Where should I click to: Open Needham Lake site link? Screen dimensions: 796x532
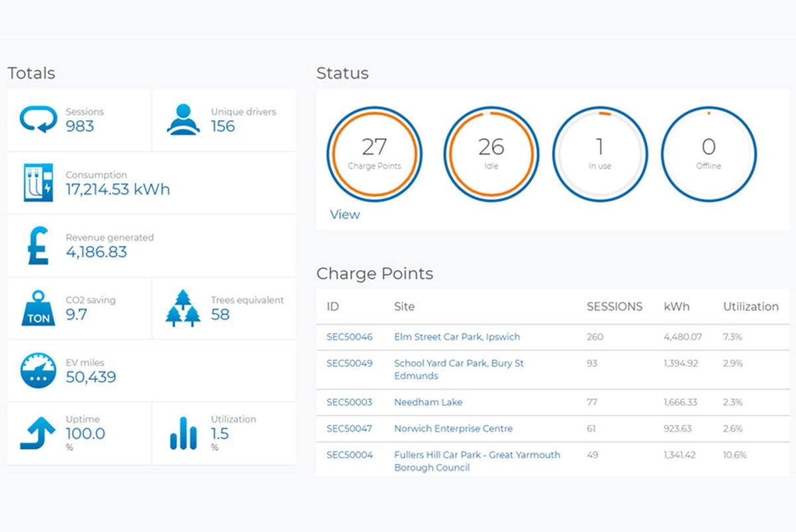[x=429, y=402]
